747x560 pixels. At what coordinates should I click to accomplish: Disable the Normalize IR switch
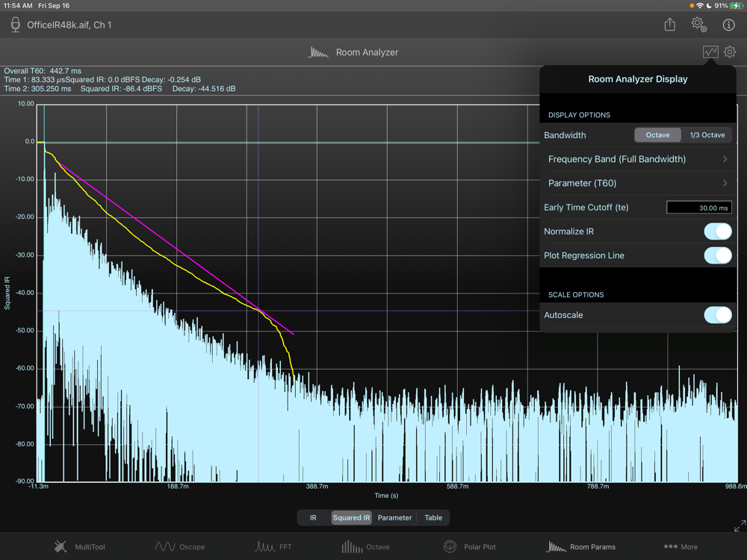717,231
